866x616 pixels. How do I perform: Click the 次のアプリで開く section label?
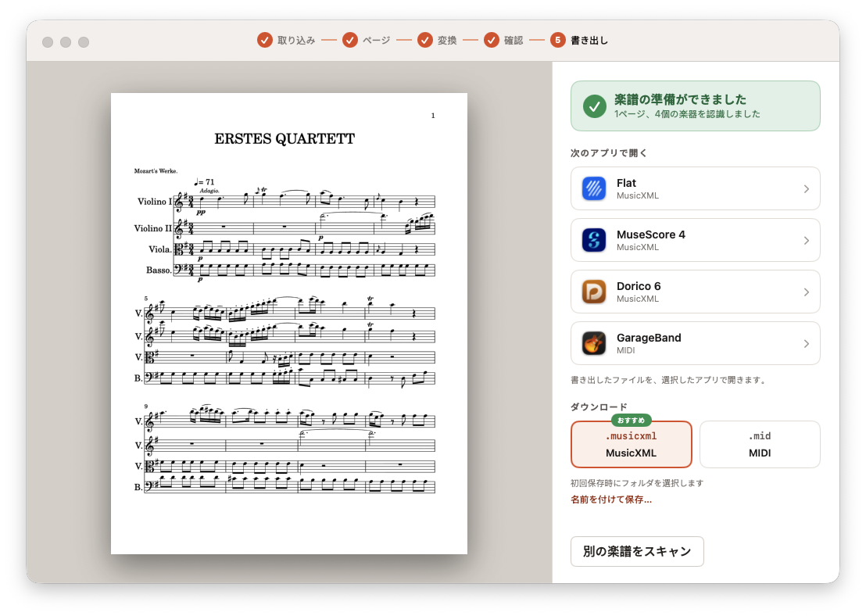click(609, 153)
